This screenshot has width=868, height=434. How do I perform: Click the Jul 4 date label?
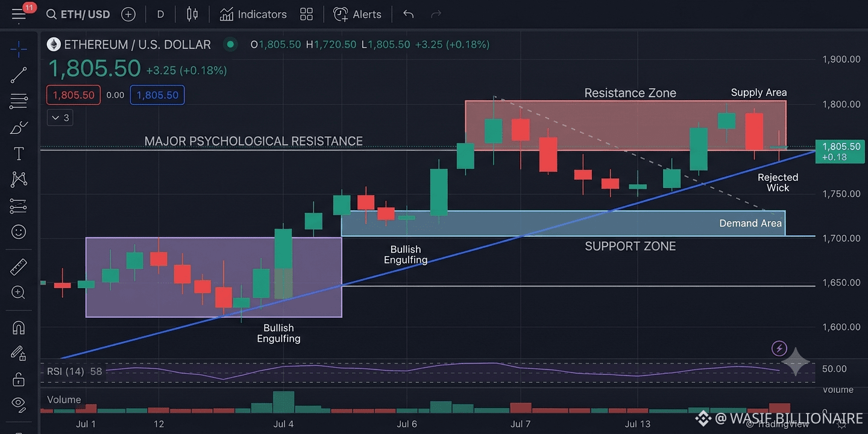pyautogui.click(x=284, y=424)
